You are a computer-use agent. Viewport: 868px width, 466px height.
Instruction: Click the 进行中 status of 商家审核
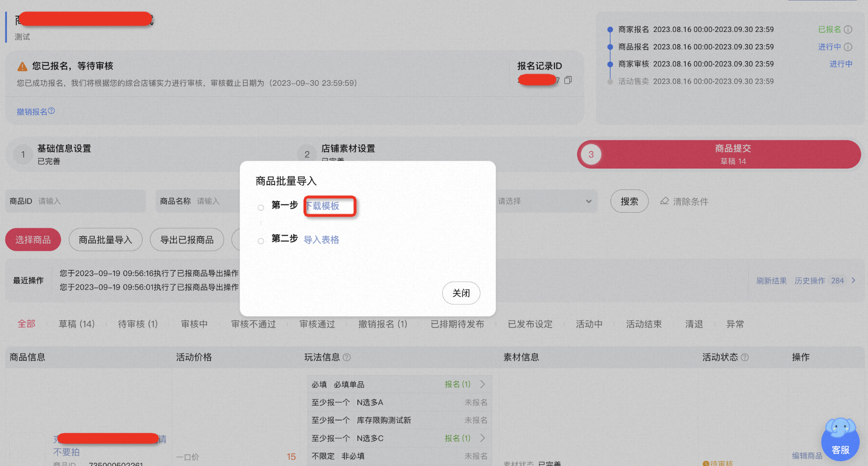pos(841,64)
